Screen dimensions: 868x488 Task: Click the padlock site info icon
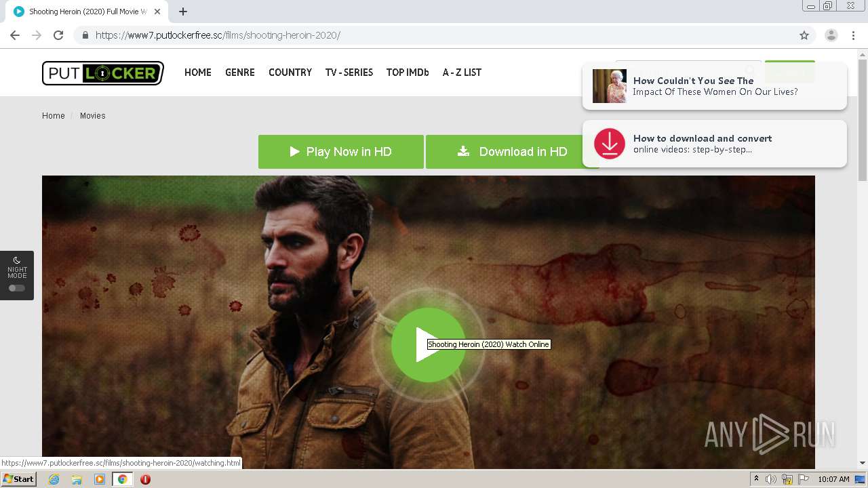(x=85, y=35)
